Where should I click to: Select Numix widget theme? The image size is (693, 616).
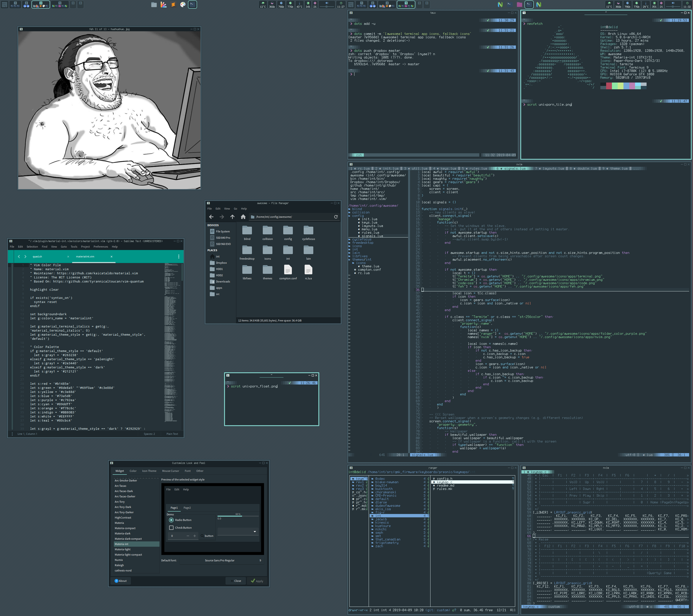[136, 560]
